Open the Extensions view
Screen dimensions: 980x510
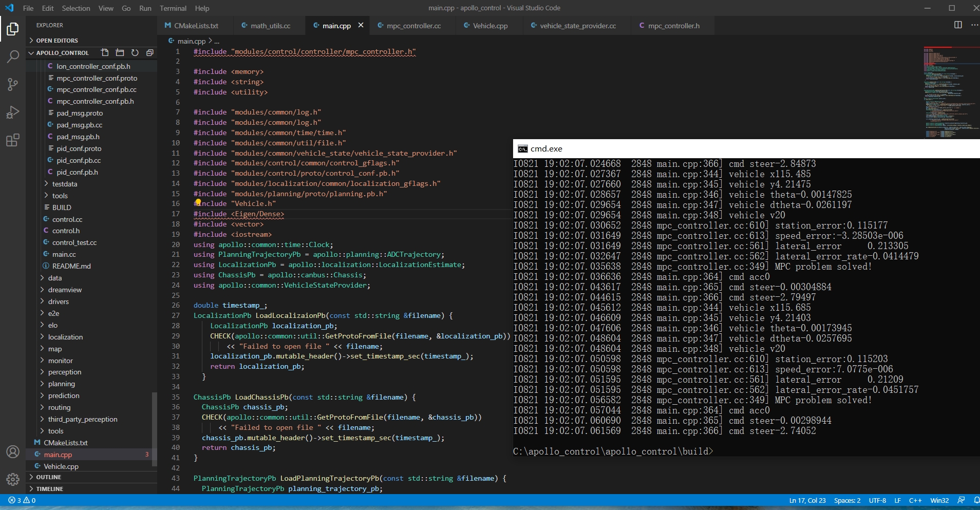(13, 140)
